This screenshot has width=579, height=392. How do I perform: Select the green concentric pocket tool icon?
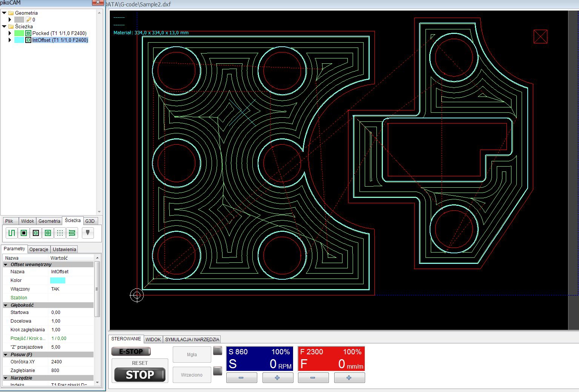coord(48,233)
